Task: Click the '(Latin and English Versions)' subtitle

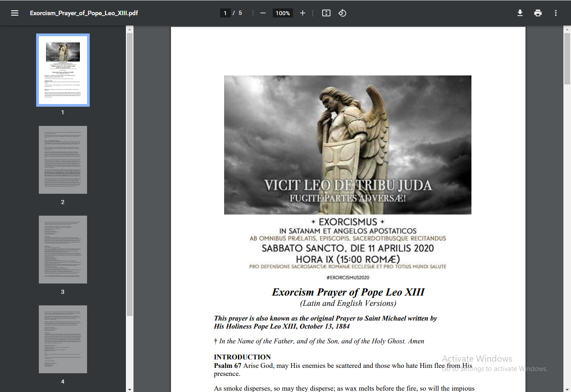Action: [348, 304]
